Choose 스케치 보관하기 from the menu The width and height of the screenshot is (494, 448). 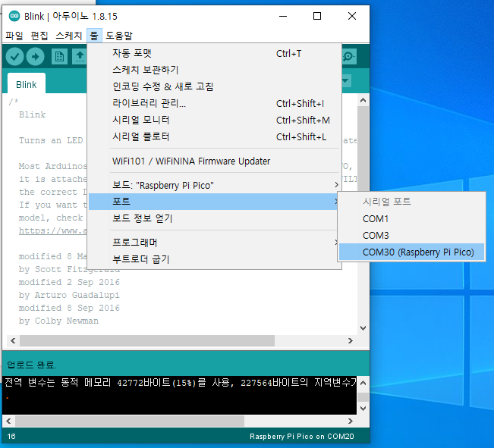click(x=215, y=70)
